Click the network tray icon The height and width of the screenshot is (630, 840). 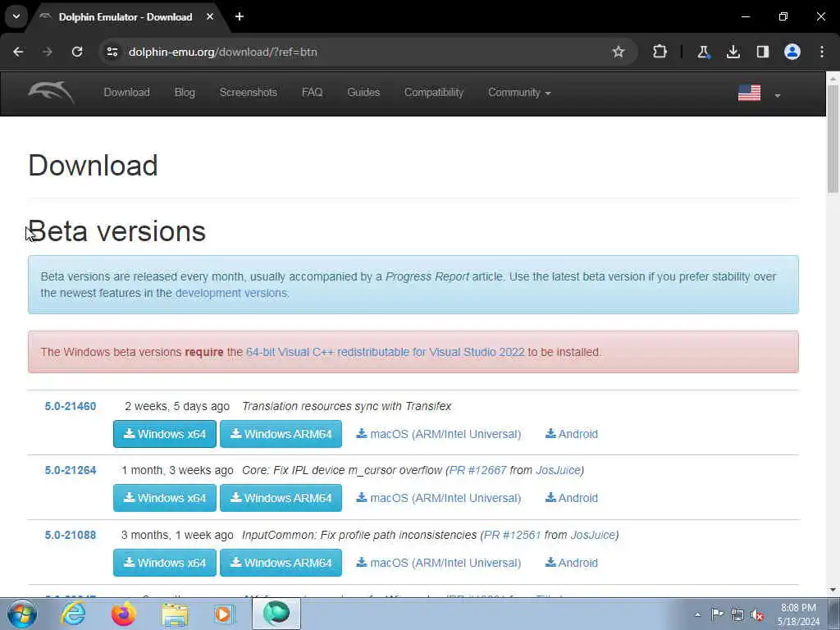coord(737,615)
